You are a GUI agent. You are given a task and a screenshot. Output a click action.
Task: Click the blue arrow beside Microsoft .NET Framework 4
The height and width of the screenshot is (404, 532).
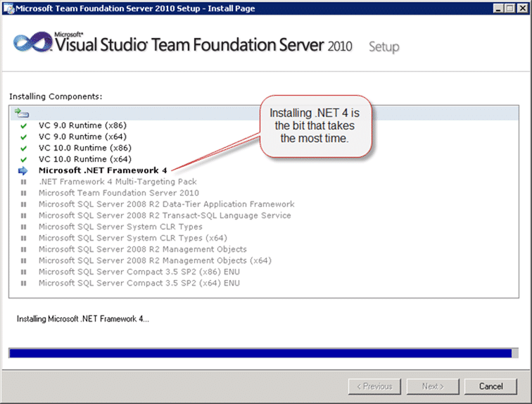coord(23,170)
